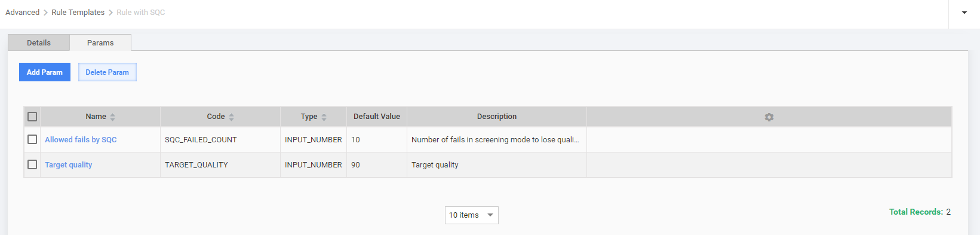Go to Advanced breadcrumb
Screen dimensions: 980x235
point(22,13)
